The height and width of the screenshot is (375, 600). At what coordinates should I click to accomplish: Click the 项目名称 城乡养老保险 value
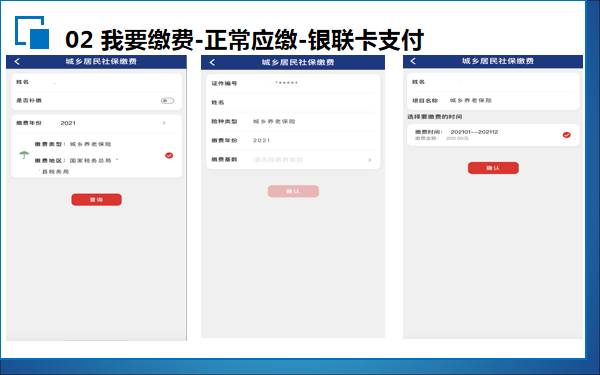(x=471, y=100)
